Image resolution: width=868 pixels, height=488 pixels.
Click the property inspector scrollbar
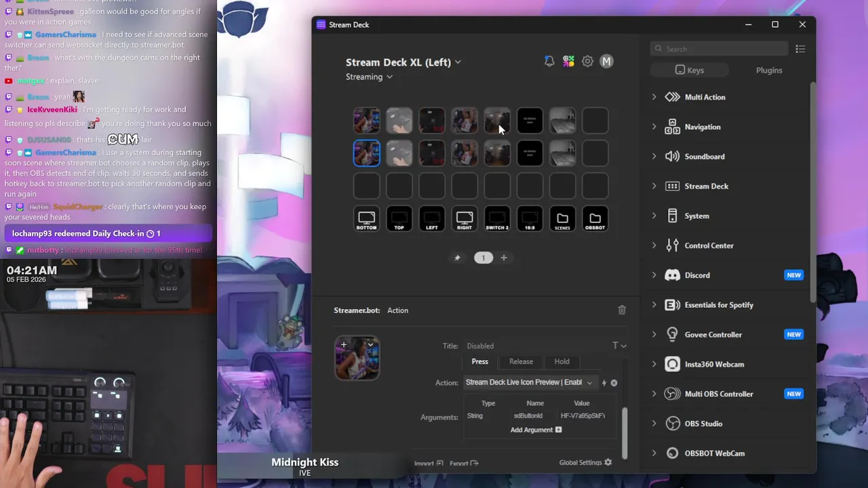pyautogui.click(x=625, y=432)
